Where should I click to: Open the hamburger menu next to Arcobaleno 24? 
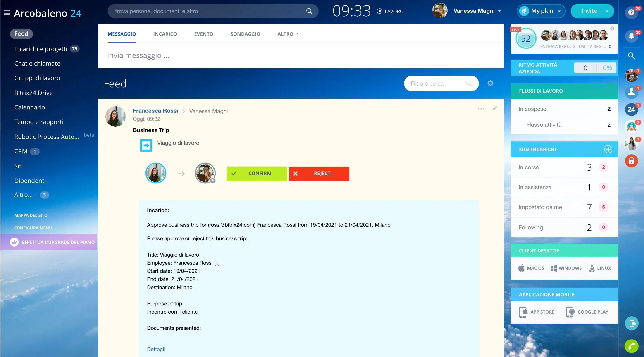(x=7, y=13)
